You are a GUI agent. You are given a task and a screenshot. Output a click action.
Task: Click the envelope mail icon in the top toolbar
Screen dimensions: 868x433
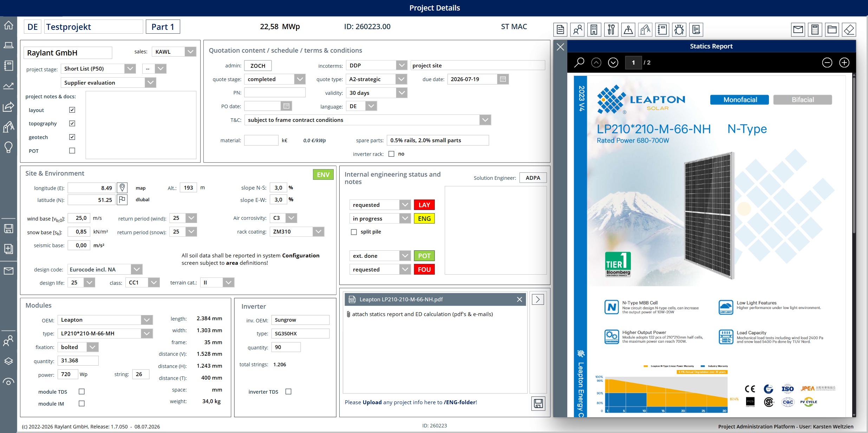click(798, 29)
